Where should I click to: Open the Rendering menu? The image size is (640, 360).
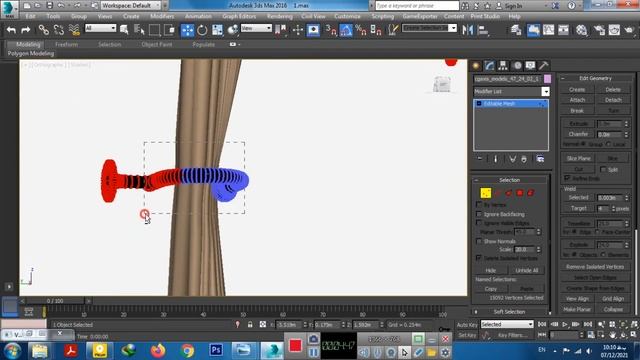tap(280, 16)
